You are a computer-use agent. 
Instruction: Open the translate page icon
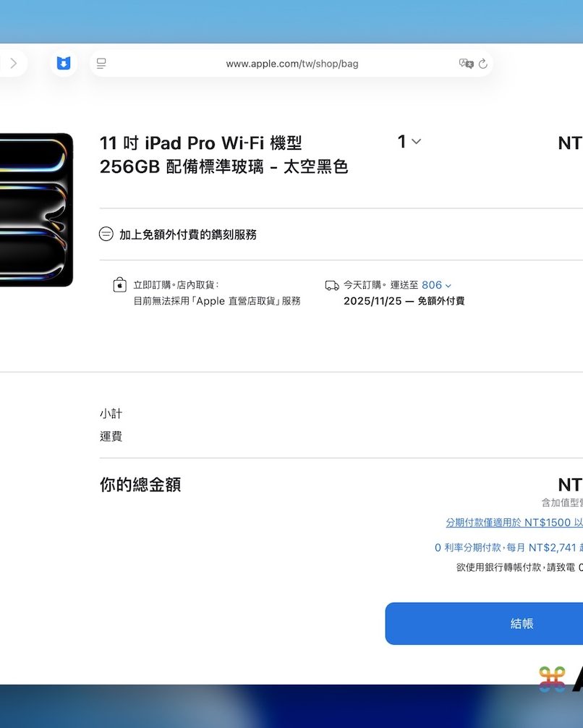466,64
